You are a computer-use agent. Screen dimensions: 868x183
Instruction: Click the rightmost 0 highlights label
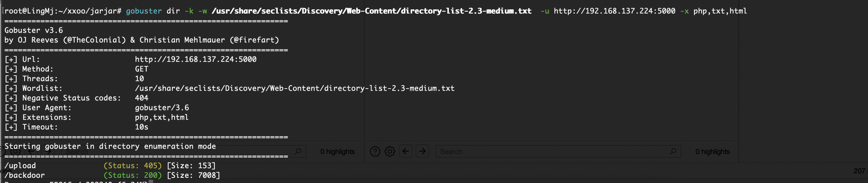pyautogui.click(x=712, y=152)
